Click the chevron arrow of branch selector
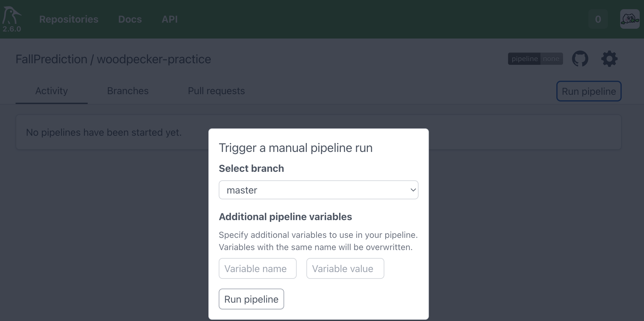 click(413, 190)
